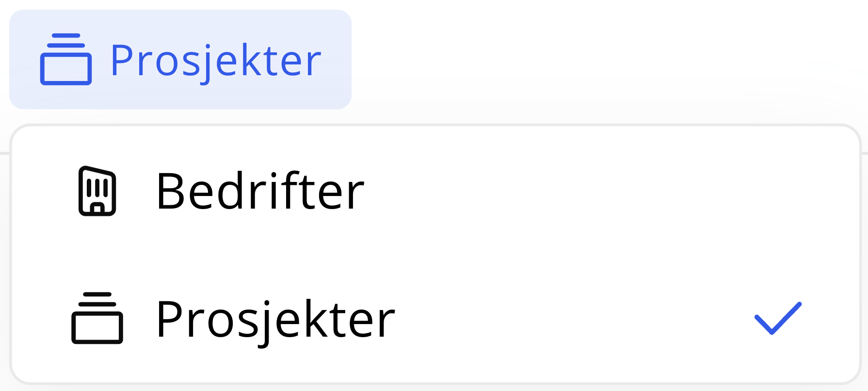Viewport: 868px width, 391px height.
Task: Click the black Prosjekter text in the menu
Action: point(275,320)
